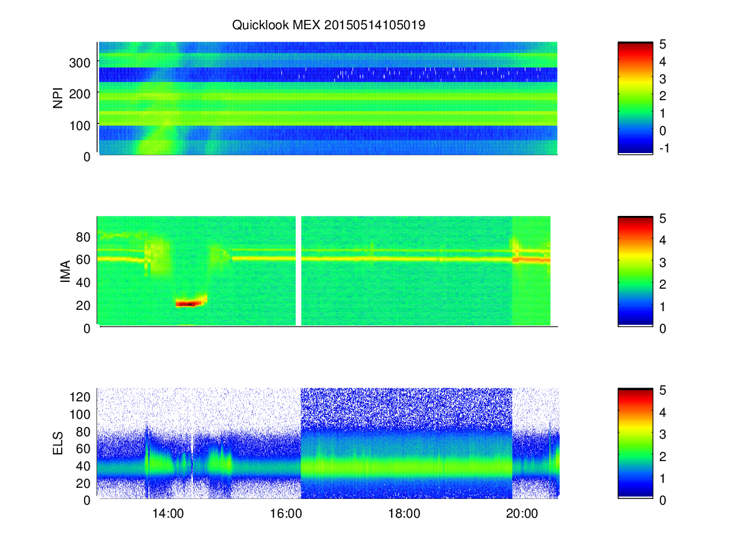Click the 1 label on the ELS colorbar
The image size is (747, 560).
(x=663, y=478)
